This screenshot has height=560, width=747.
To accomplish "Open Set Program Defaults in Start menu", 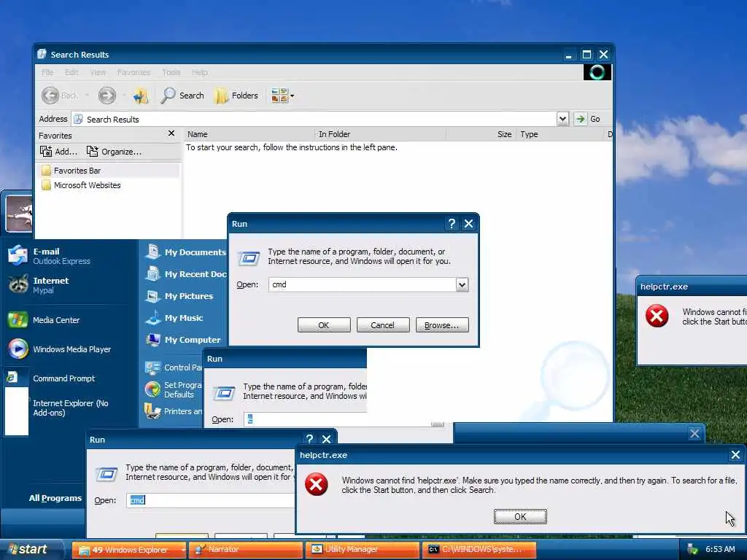I will (174, 389).
